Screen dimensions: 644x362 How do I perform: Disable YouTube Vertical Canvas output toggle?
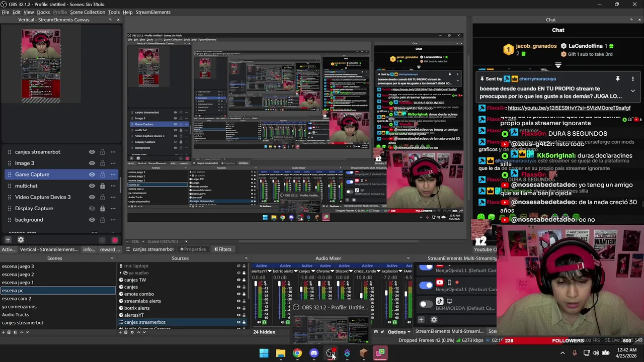[426, 286]
